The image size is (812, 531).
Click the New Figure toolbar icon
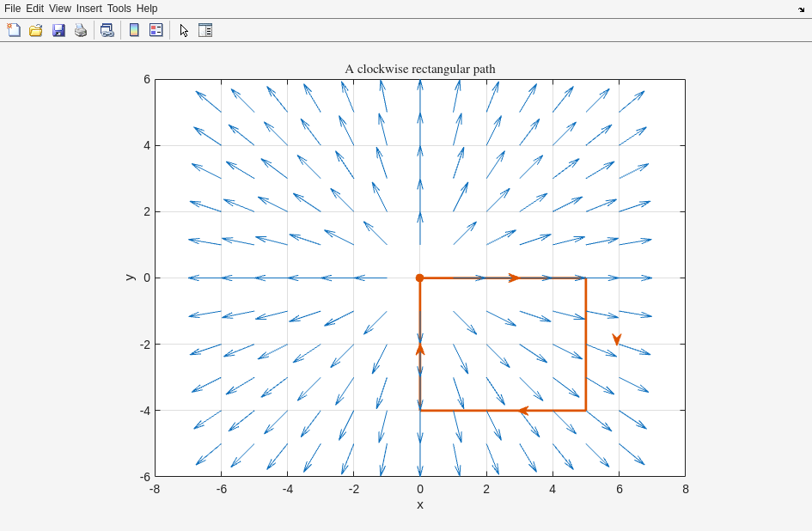click(14, 30)
